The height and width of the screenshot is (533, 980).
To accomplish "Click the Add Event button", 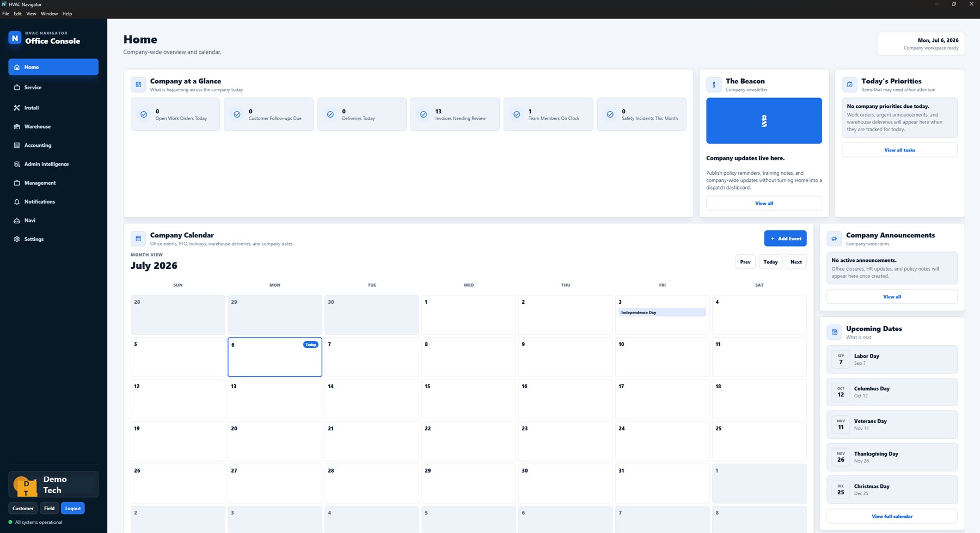I will (x=785, y=238).
